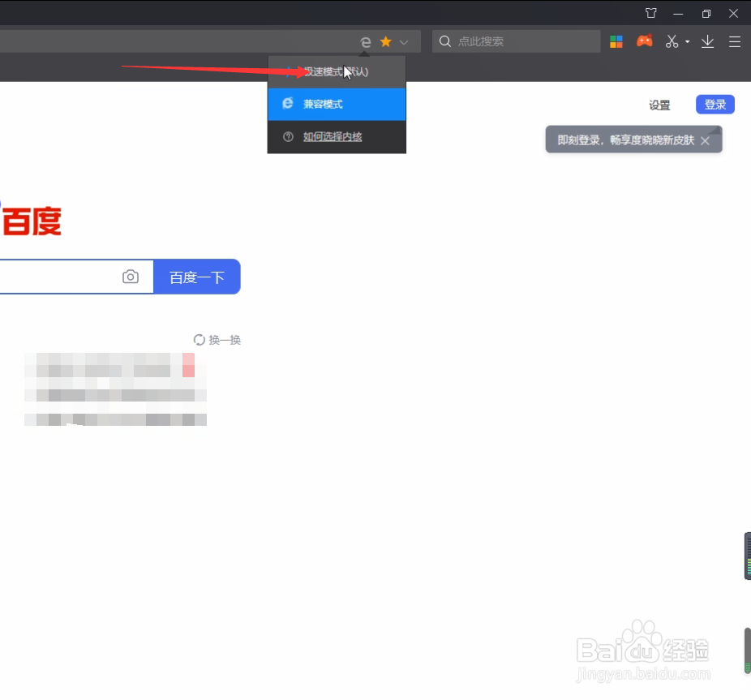
Task: Minimize the browser window
Action: click(678, 14)
